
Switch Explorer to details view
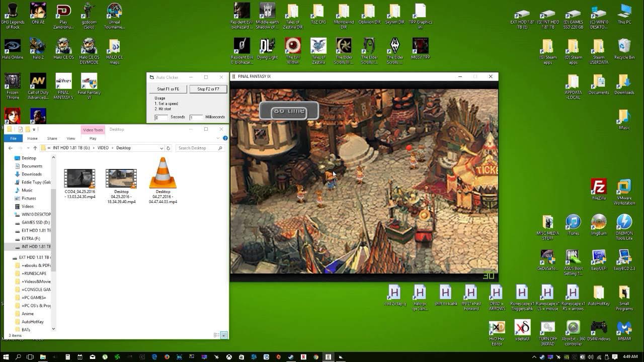(x=216, y=335)
